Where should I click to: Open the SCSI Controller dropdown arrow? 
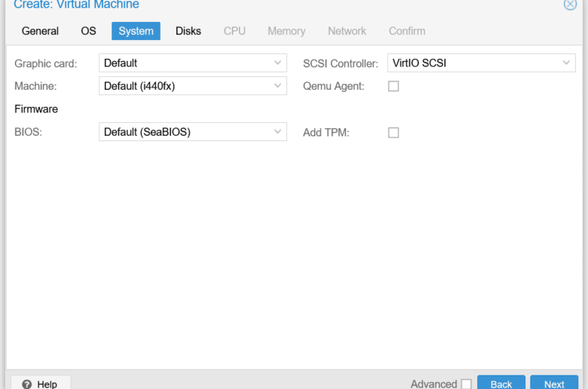[566, 63]
